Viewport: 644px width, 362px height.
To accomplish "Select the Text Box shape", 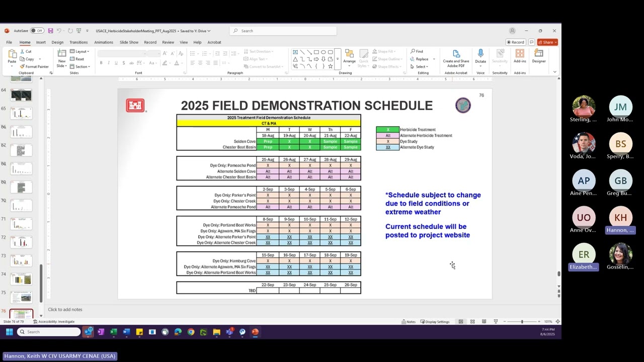I will click(295, 52).
